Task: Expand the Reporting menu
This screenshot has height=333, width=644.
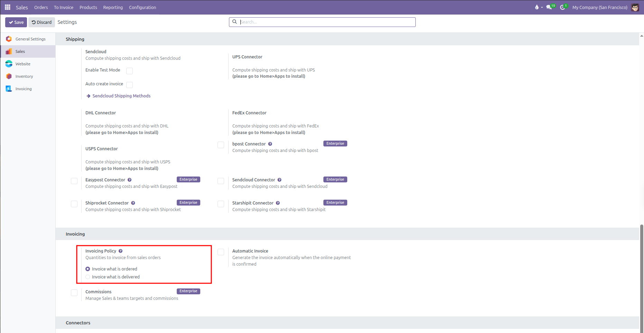Action: pos(113,7)
